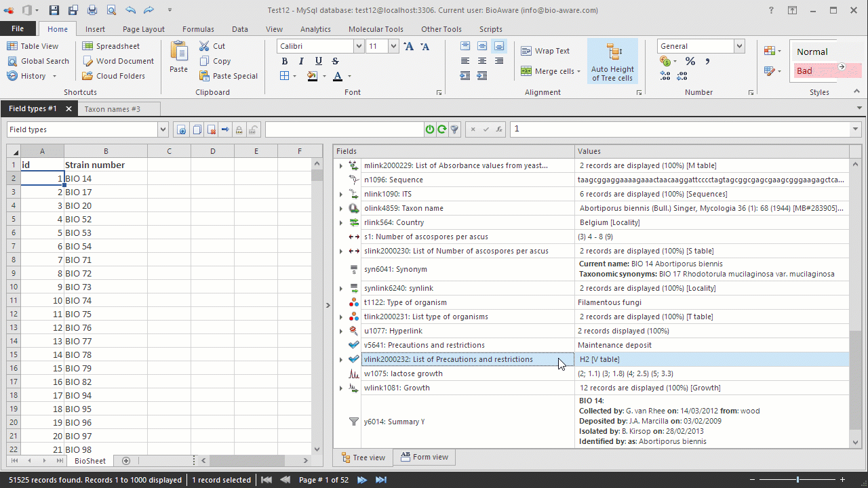Image resolution: width=868 pixels, height=488 pixels.
Task: Go to next page of records
Action: point(362,480)
